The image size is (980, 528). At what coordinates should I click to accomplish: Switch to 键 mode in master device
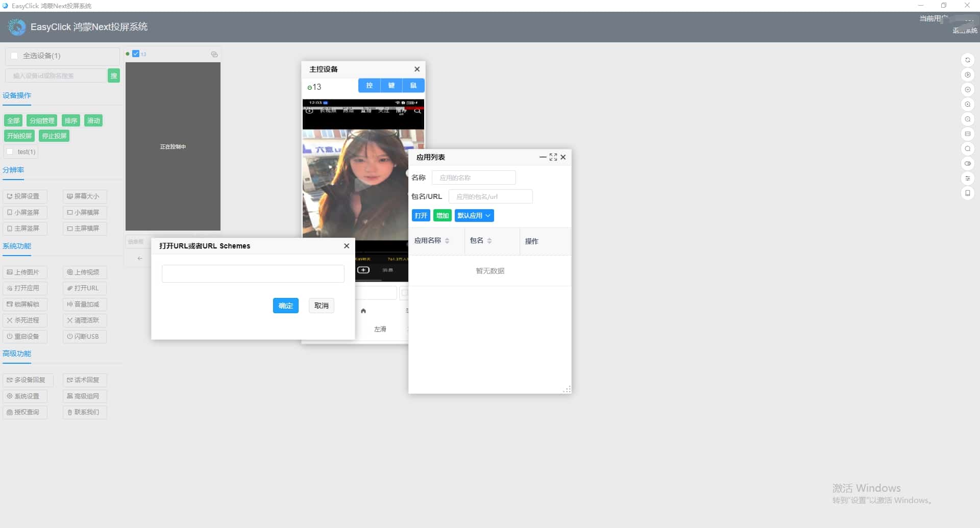[391, 86]
